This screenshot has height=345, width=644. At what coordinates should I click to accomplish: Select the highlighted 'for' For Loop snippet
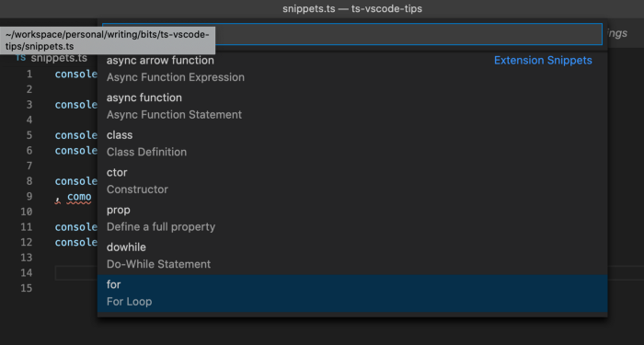tap(352, 293)
